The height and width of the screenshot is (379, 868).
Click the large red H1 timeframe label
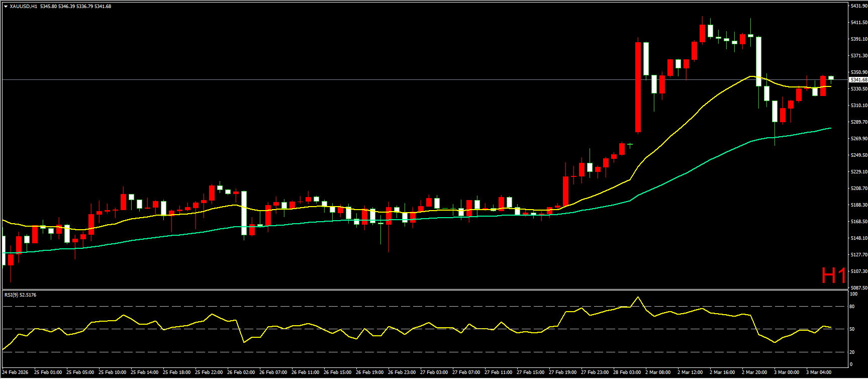point(834,275)
